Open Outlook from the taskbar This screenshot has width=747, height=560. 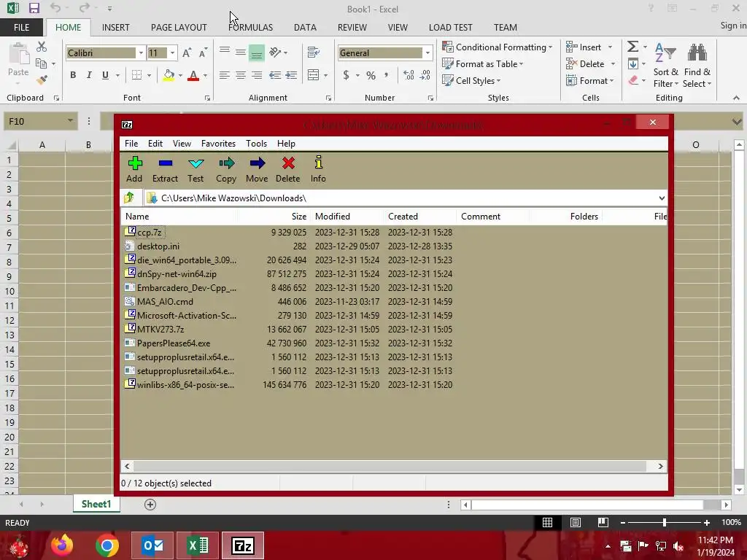[x=152, y=545]
